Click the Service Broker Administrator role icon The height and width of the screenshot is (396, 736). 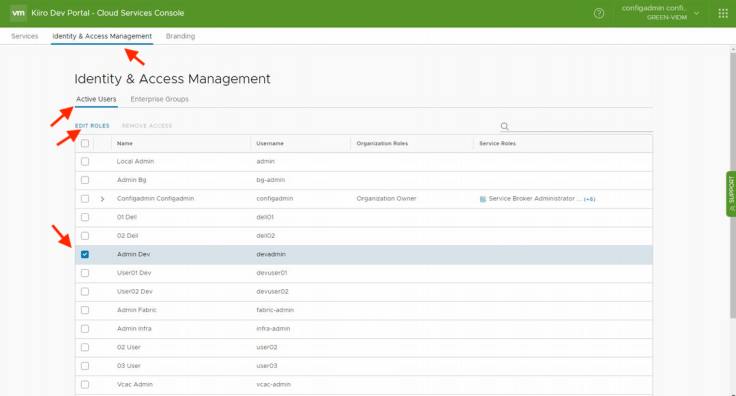click(x=483, y=199)
